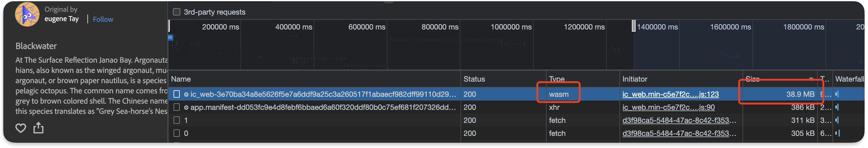Click the Waterfall column header
The width and height of the screenshot is (868, 148).
coord(849,79)
